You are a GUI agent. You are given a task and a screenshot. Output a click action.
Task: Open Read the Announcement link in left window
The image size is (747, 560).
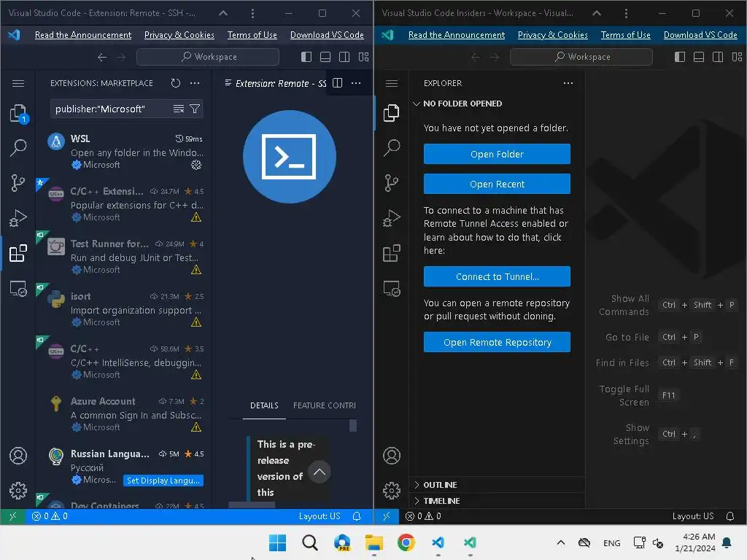pyautogui.click(x=83, y=35)
